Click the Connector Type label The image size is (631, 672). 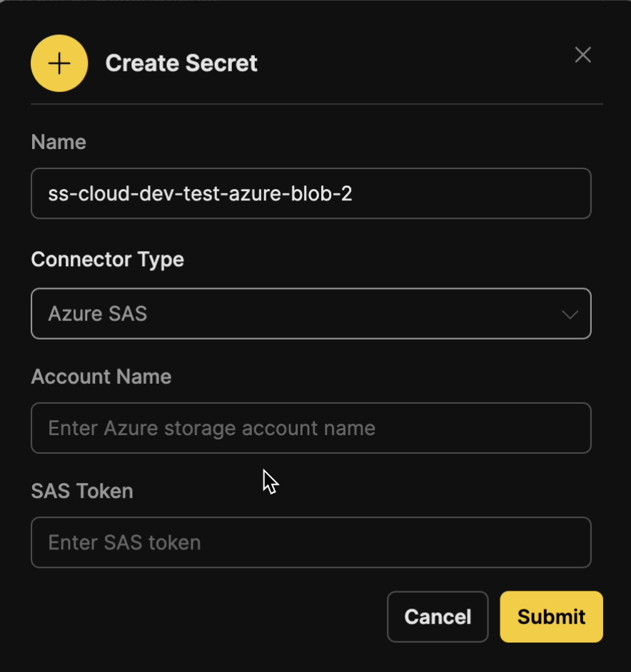108,259
